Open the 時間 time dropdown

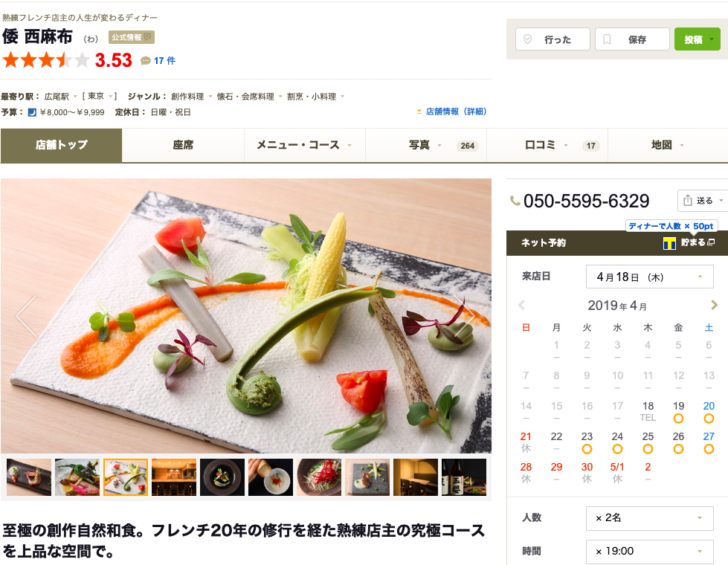click(649, 552)
